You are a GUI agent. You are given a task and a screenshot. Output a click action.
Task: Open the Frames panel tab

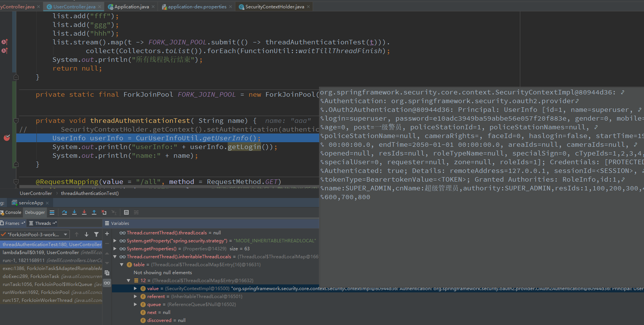(x=13, y=223)
